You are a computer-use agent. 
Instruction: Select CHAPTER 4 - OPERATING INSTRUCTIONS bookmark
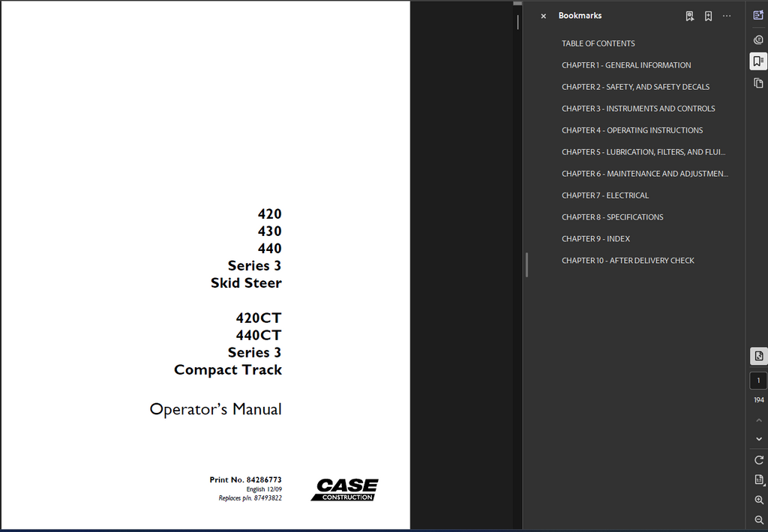631,130
